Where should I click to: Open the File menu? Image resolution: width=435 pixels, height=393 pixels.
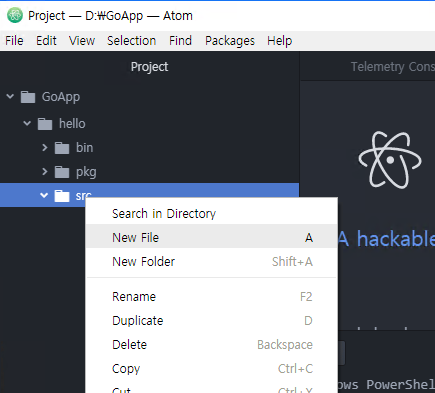tap(14, 41)
